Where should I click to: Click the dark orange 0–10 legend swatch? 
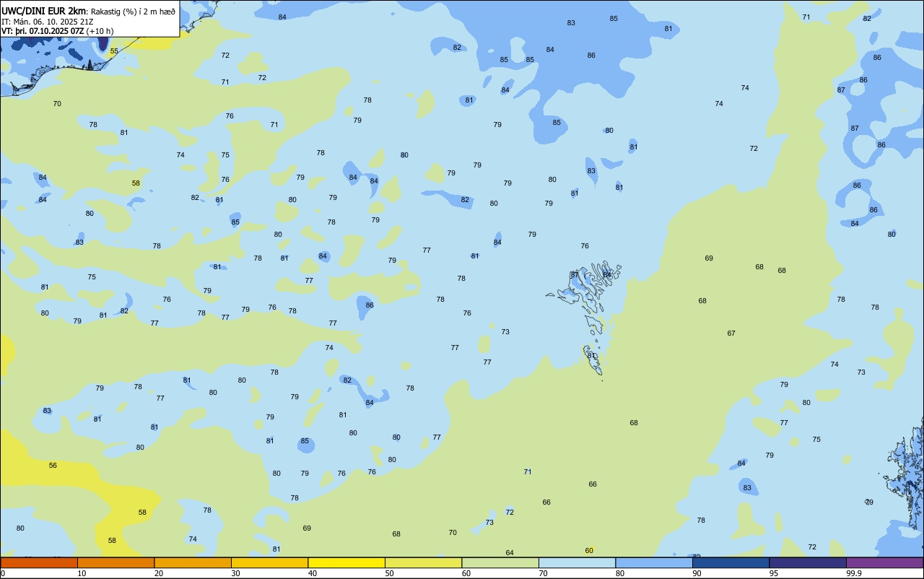pos(39,562)
